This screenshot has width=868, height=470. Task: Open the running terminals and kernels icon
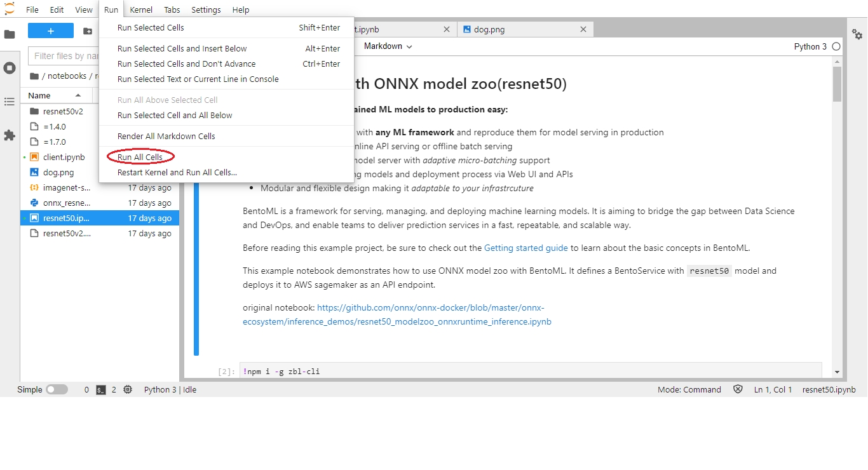[10, 68]
